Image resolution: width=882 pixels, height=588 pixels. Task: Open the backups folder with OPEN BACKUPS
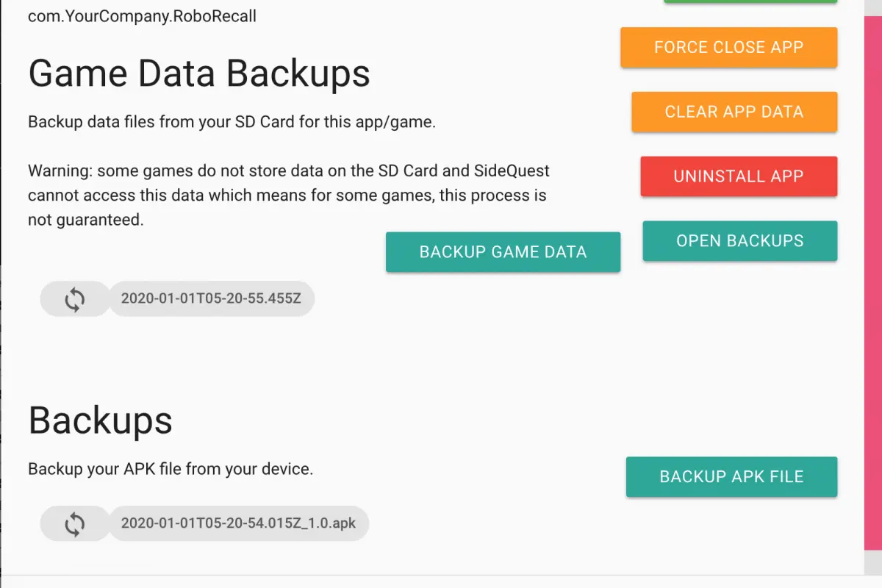tap(740, 241)
